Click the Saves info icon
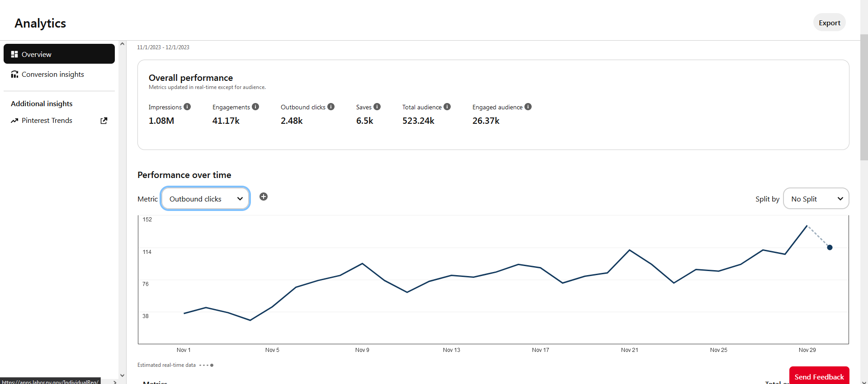The image size is (868, 384). tap(377, 107)
